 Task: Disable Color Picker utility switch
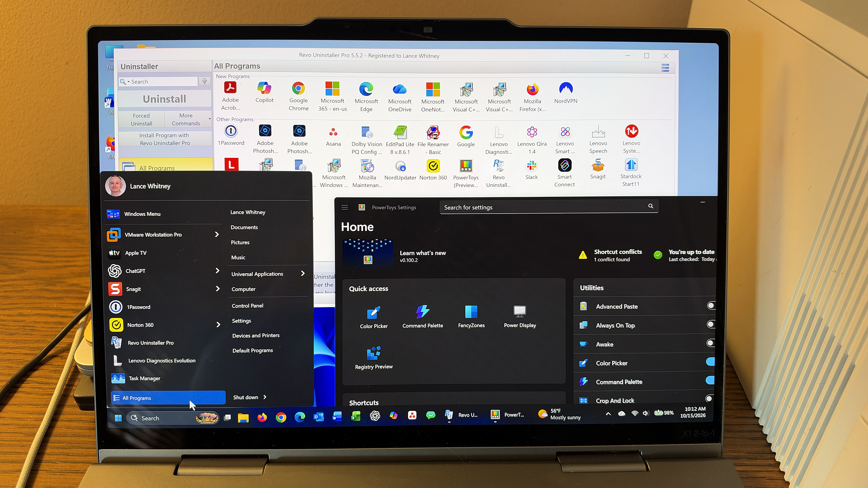[710, 361]
